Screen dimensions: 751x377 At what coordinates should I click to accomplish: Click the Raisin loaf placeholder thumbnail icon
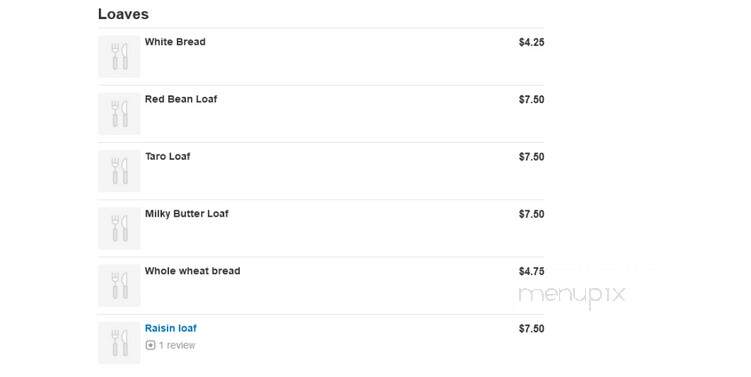click(119, 343)
